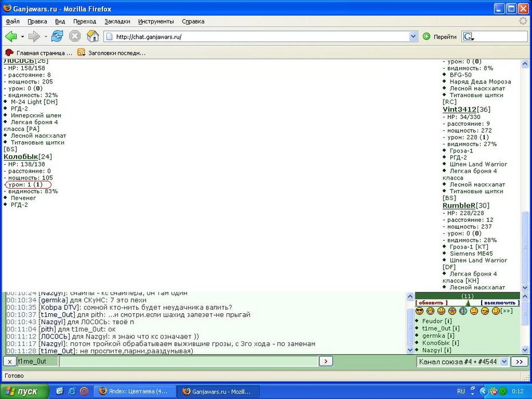532x399 pixels.
Task: Reload the page using the refresh icon
Action: pyautogui.click(x=57, y=36)
